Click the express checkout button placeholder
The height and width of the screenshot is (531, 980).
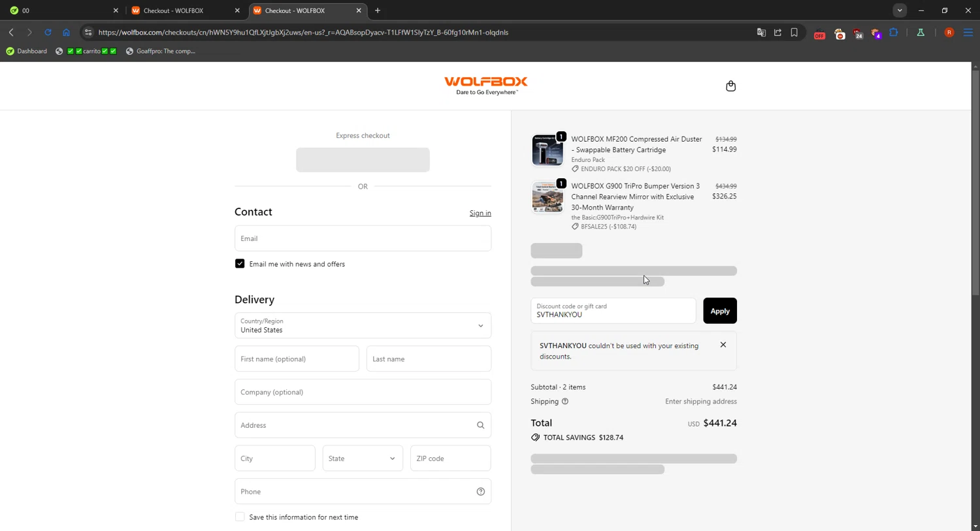(x=363, y=160)
